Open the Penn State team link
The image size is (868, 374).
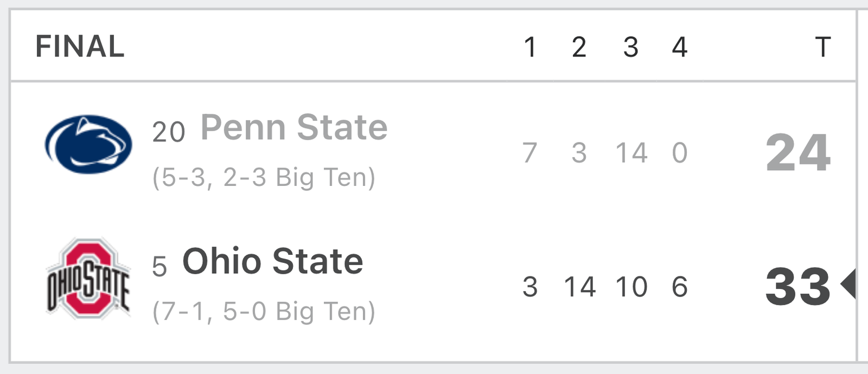coord(294,127)
